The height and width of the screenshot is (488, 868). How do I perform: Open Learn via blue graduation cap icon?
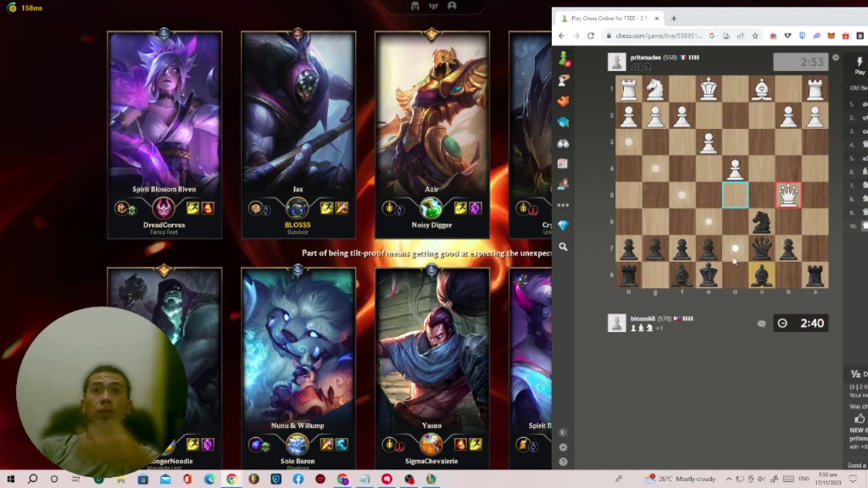(563, 123)
